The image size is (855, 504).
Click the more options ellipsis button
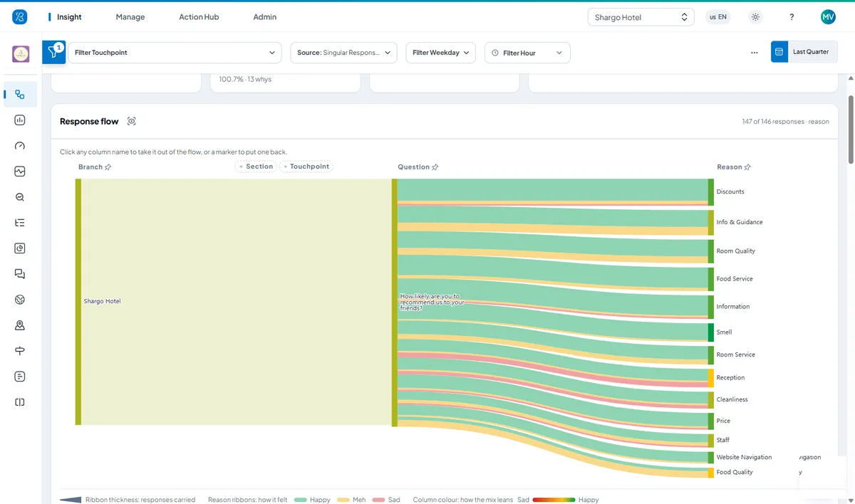tap(755, 53)
